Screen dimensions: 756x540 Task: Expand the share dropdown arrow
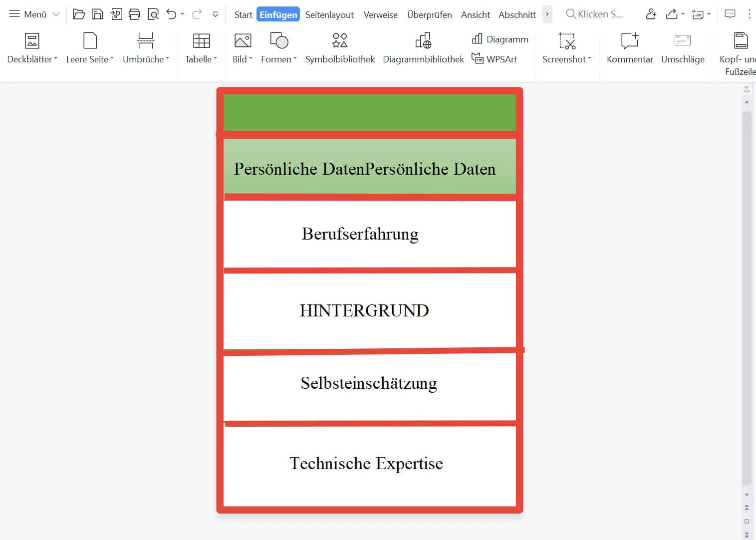[683, 14]
